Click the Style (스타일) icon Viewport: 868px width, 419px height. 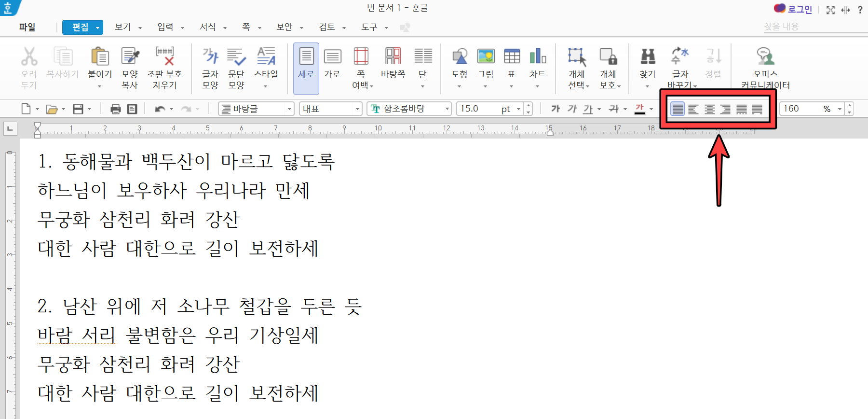[266, 57]
